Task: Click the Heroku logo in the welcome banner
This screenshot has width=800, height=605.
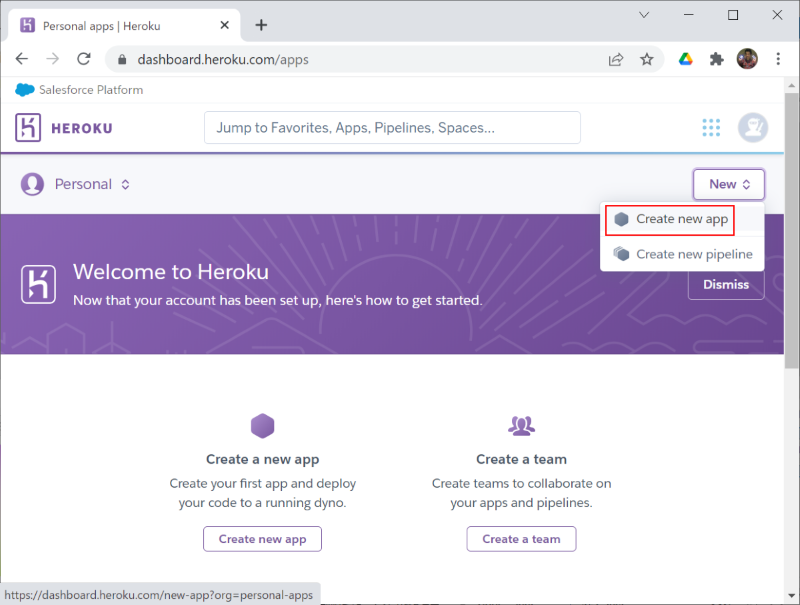Action: (38, 285)
